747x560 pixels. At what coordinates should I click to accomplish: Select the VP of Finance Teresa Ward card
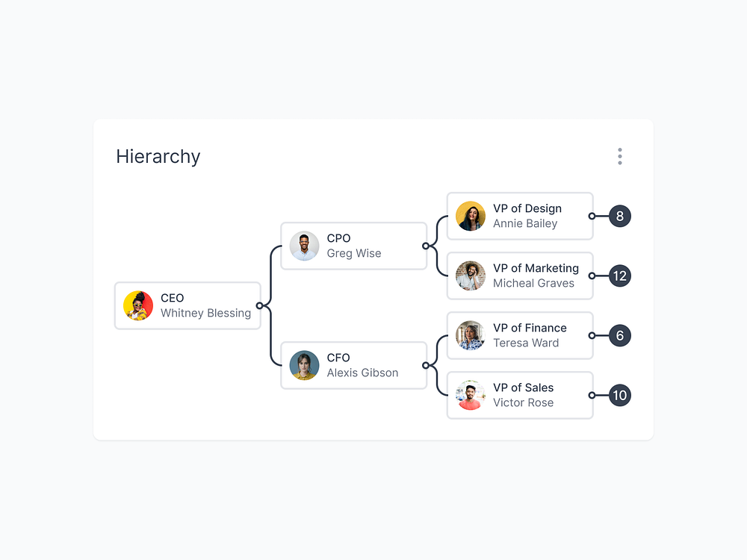(x=519, y=335)
